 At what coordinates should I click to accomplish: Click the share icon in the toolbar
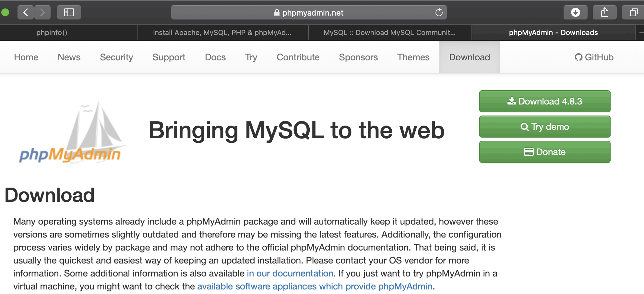tap(604, 12)
